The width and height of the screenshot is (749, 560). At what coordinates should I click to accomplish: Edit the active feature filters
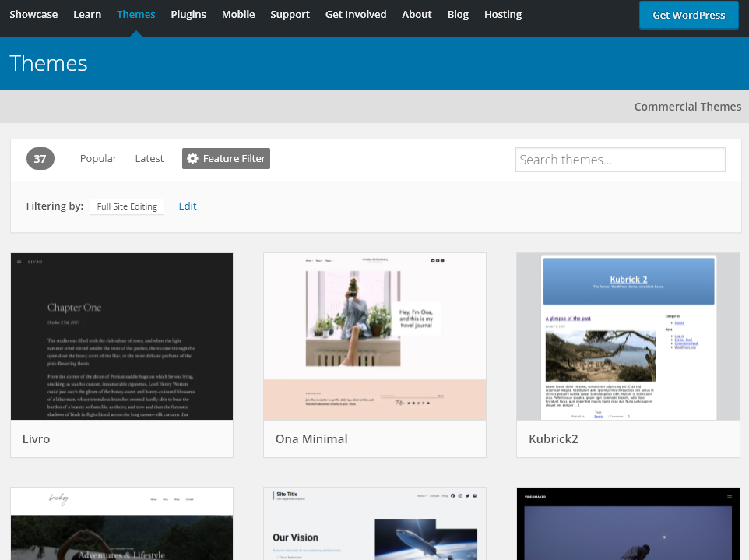click(188, 206)
